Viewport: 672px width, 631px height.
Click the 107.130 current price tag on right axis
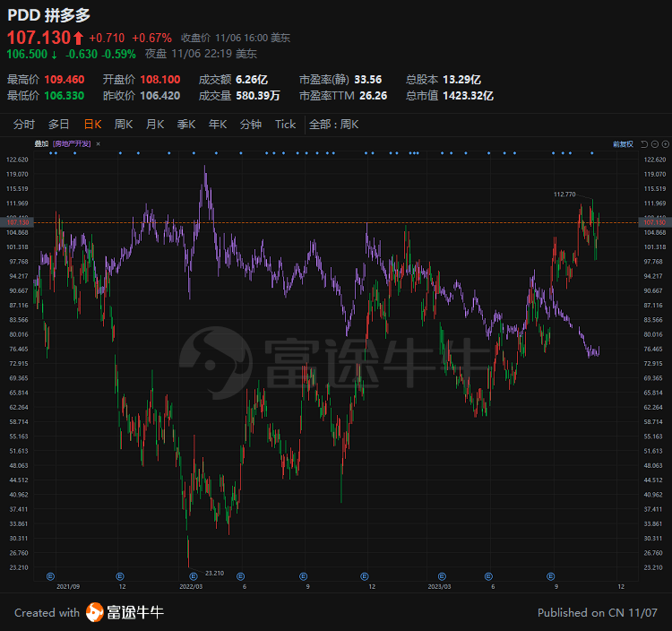tap(655, 222)
